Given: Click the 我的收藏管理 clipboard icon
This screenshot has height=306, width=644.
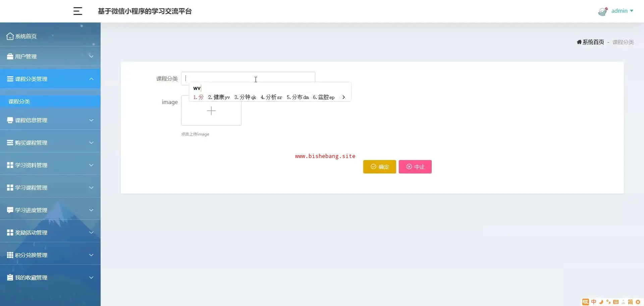Looking at the screenshot, I should (x=10, y=277).
